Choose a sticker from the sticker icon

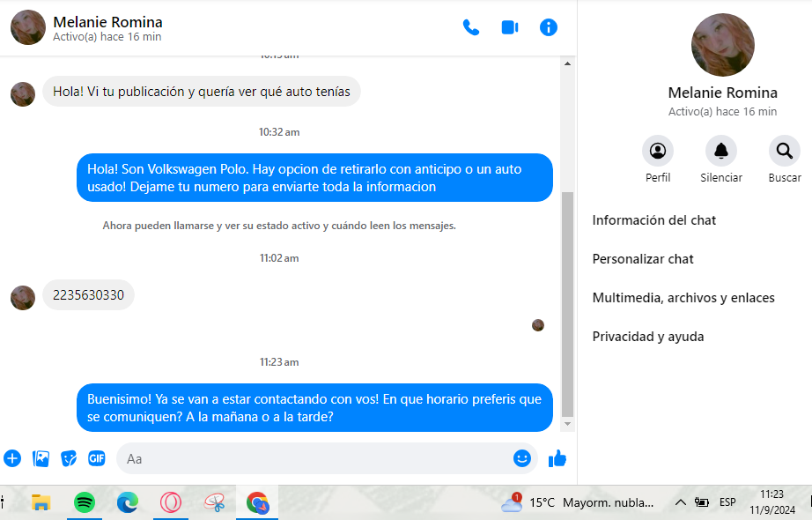coord(69,458)
